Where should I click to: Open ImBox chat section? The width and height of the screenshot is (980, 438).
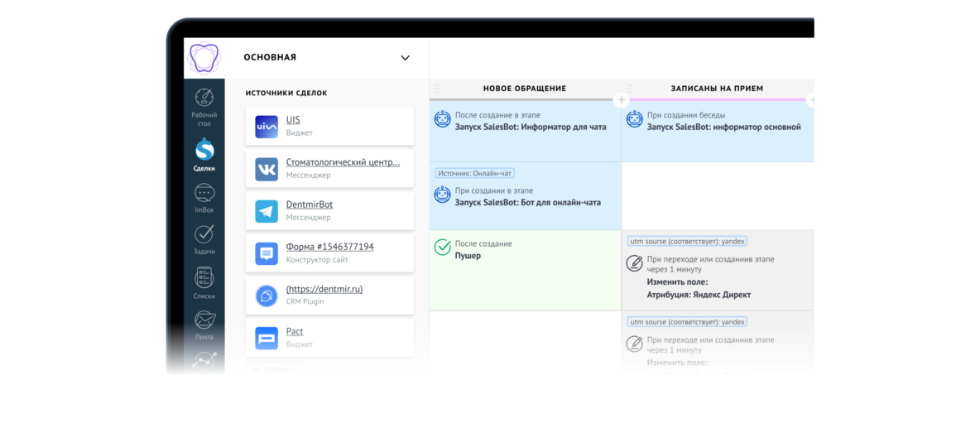tap(204, 199)
